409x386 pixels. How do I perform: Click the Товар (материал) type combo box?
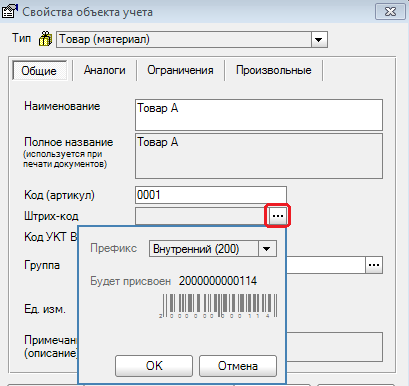pyautogui.click(x=192, y=40)
